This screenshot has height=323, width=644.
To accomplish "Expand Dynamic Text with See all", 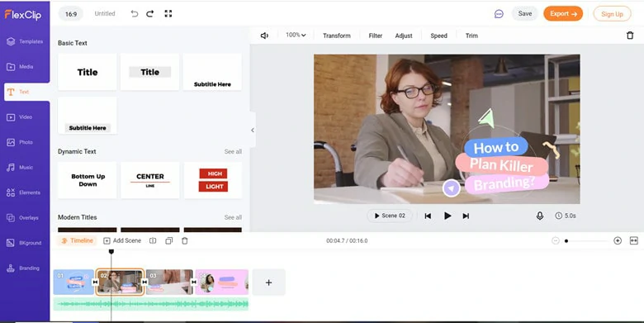I will pyautogui.click(x=233, y=152).
